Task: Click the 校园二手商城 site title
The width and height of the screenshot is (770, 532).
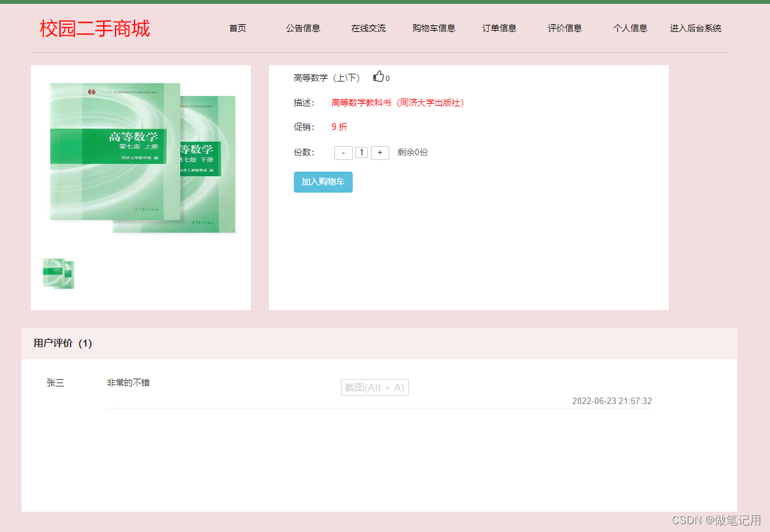Action: [x=95, y=29]
